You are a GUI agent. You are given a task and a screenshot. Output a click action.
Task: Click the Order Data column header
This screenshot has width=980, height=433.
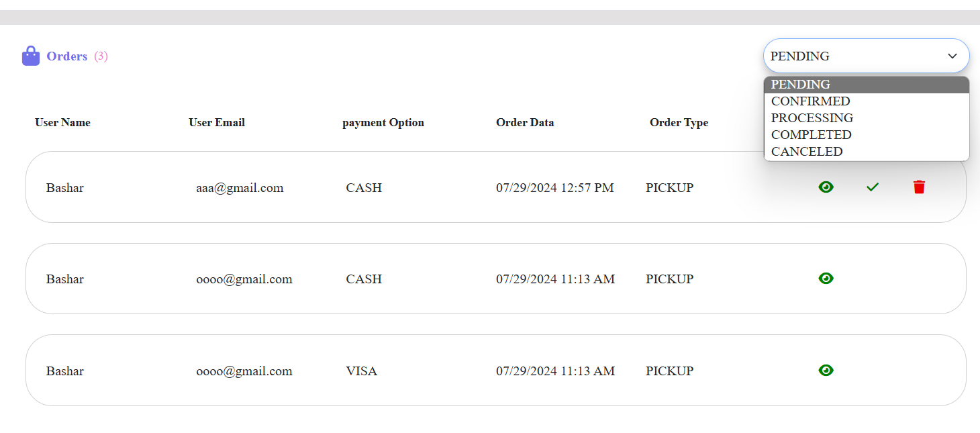[x=525, y=122]
